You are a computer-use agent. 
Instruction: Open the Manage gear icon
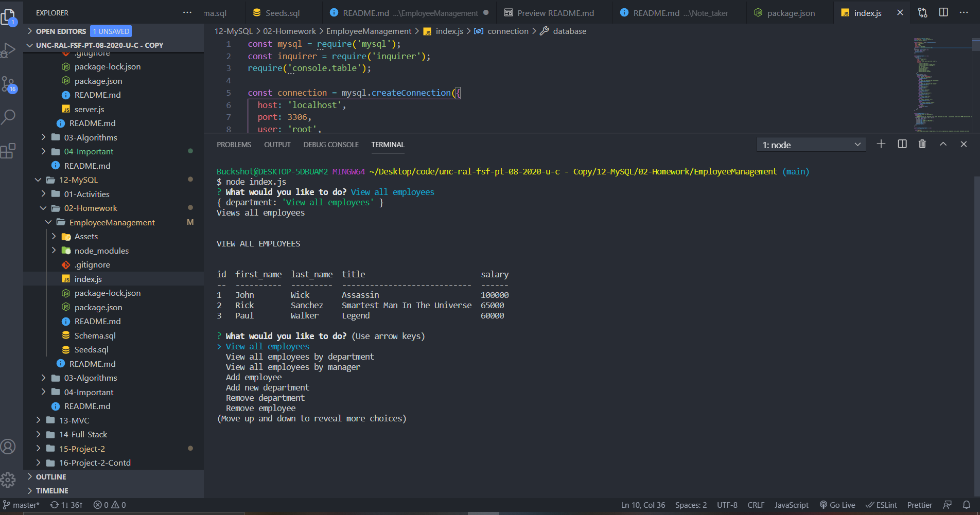point(8,481)
